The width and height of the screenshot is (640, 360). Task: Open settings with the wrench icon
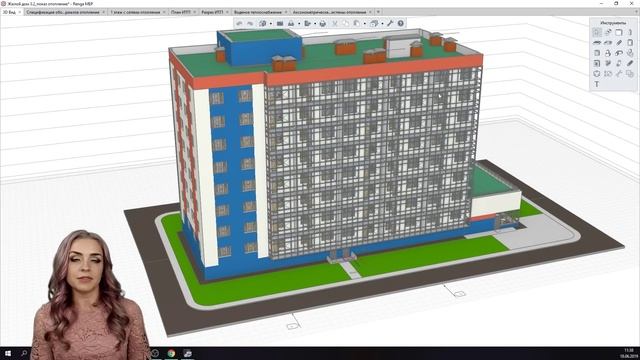coord(390,24)
